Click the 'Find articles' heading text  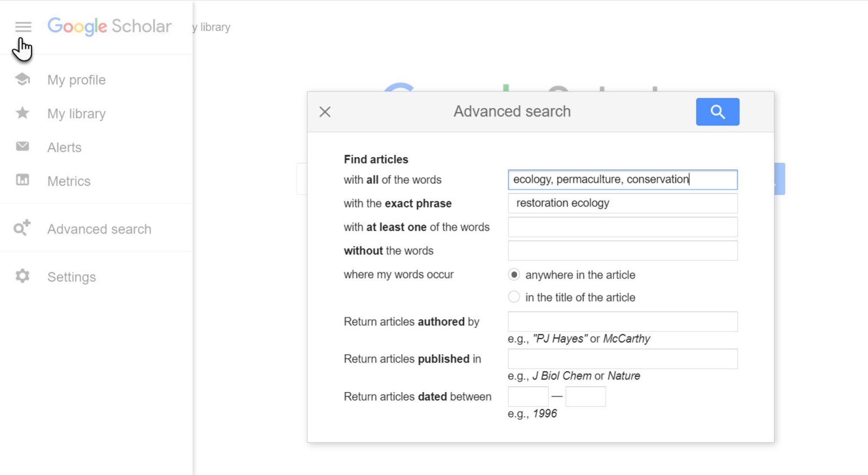pos(376,159)
